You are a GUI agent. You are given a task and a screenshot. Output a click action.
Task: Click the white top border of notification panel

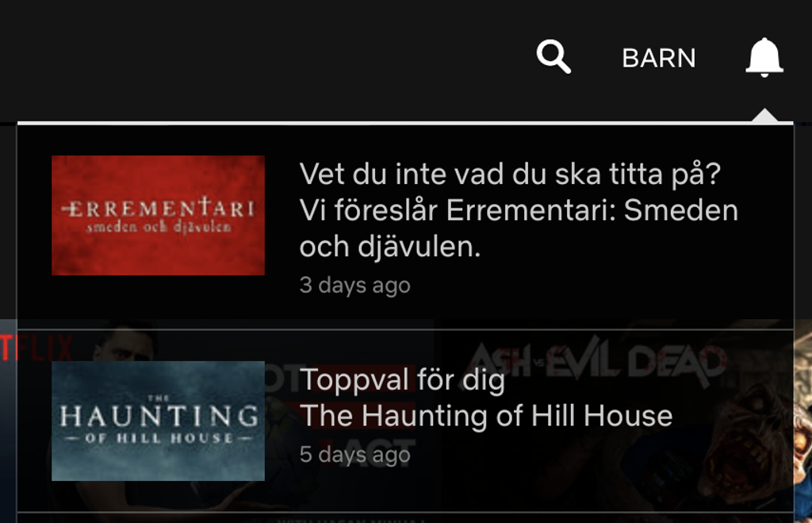[405, 123]
